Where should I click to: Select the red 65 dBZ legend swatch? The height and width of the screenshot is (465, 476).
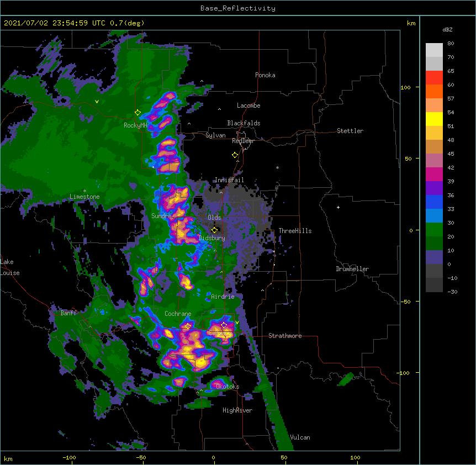pyautogui.click(x=434, y=77)
